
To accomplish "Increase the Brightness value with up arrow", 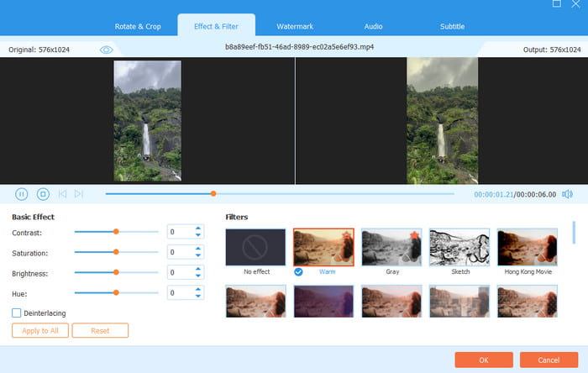I will point(198,269).
